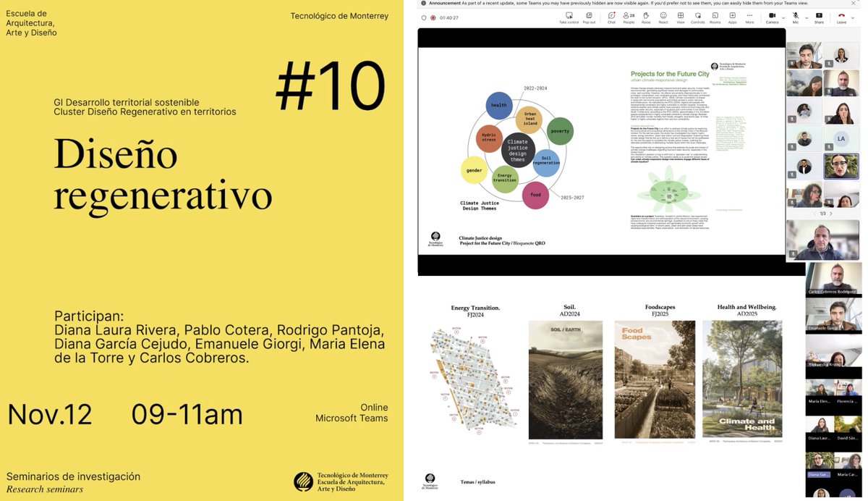This screenshot has width=868, height=501.
Task: Expand the microphone device options
Action: 806,17
